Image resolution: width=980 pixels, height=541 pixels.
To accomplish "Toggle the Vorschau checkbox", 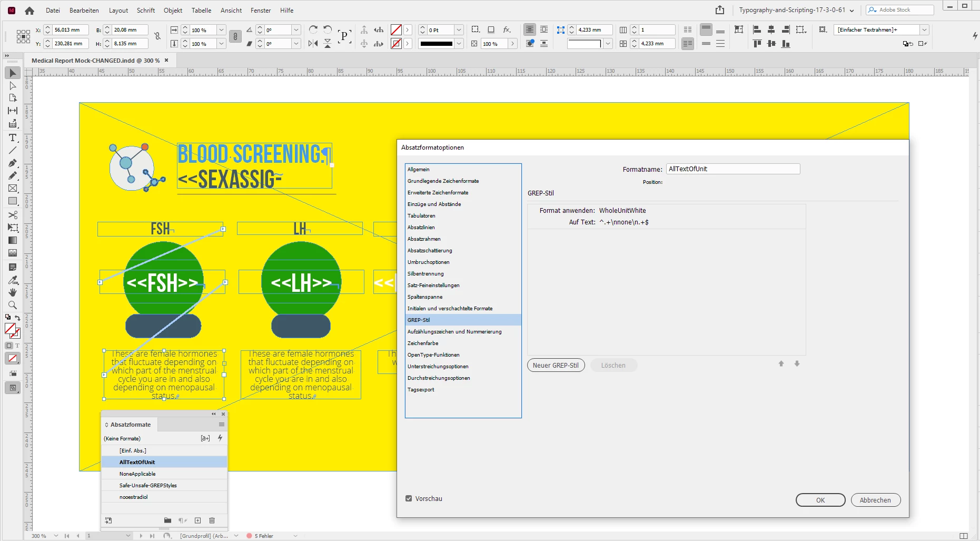I will pos(409,498).
